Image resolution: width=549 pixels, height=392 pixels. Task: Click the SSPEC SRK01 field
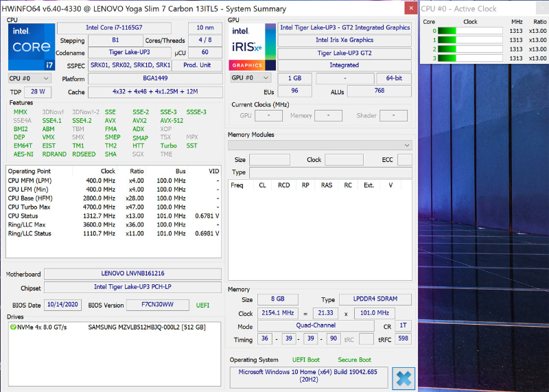(x=130, y=65)
